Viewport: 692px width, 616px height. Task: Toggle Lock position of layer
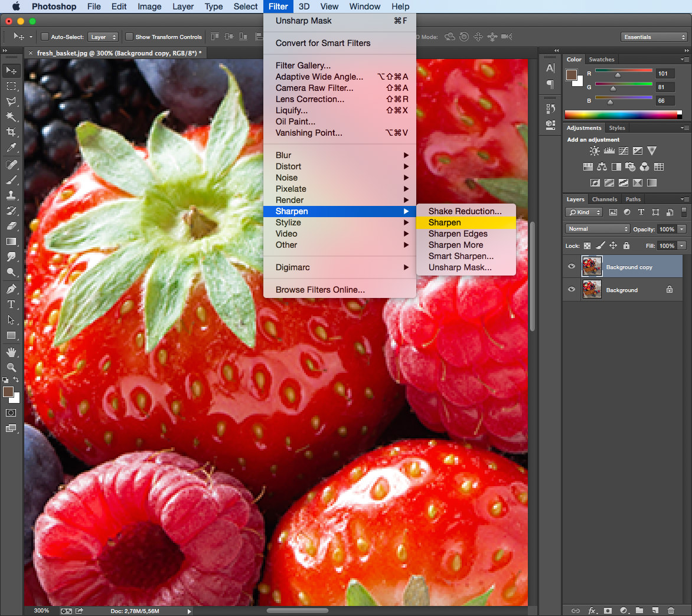pyautogui.click(x=613, y=245)
